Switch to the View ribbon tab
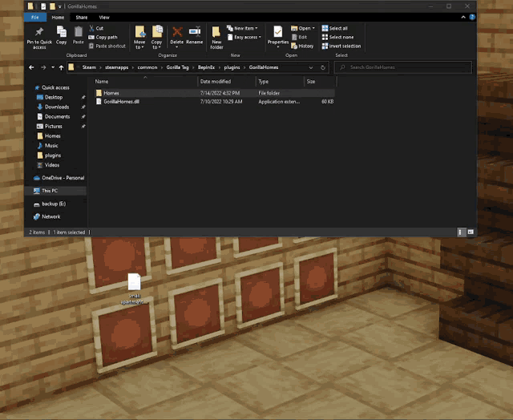This screenshot has height=420, width=513. pos(104,18)
